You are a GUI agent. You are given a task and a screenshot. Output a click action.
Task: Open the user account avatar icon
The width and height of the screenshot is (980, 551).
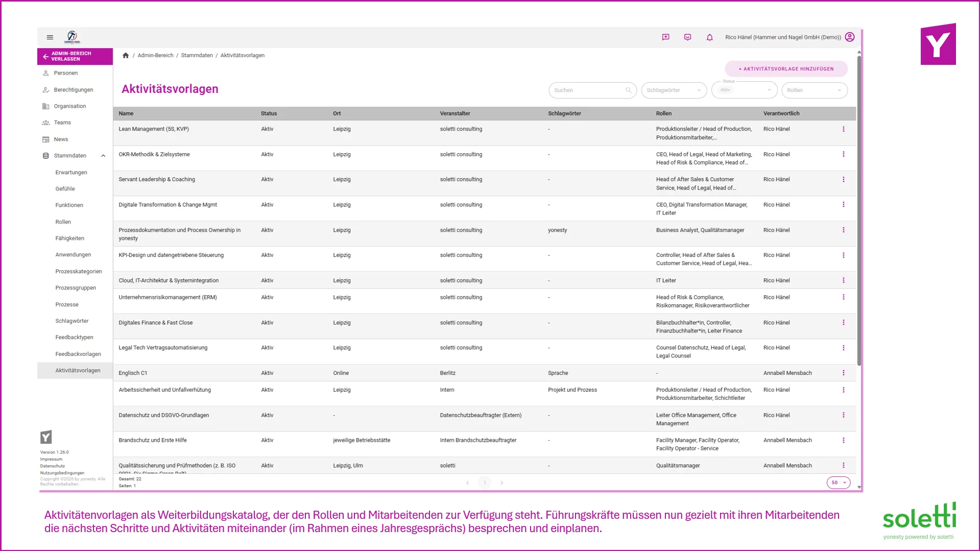850,37
